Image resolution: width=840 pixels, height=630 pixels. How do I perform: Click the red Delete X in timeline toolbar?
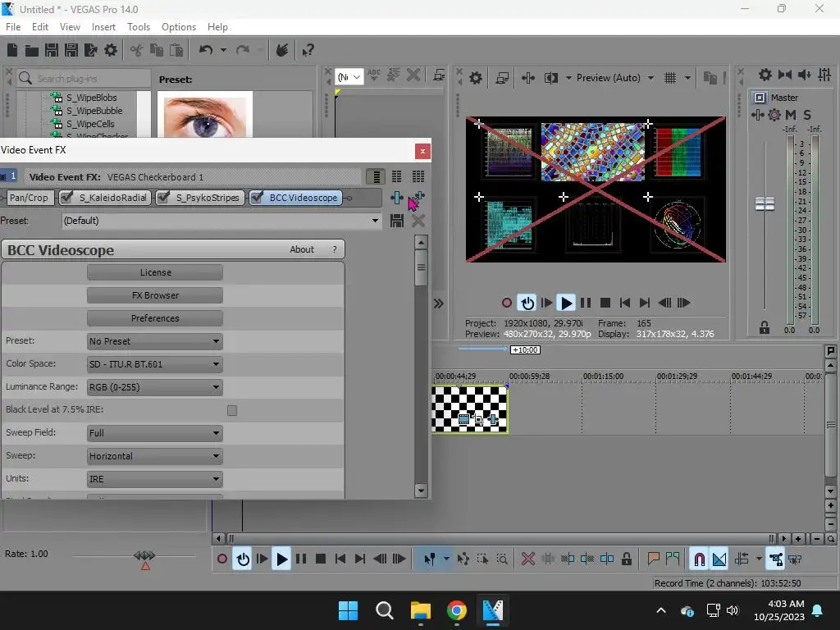(x=527, y=559)
